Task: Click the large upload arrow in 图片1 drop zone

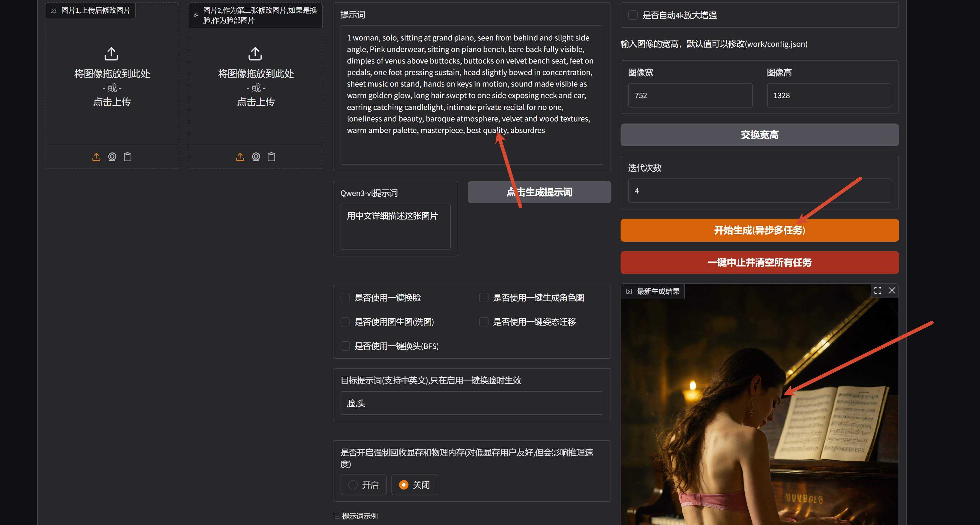Action: click(111, 54)
